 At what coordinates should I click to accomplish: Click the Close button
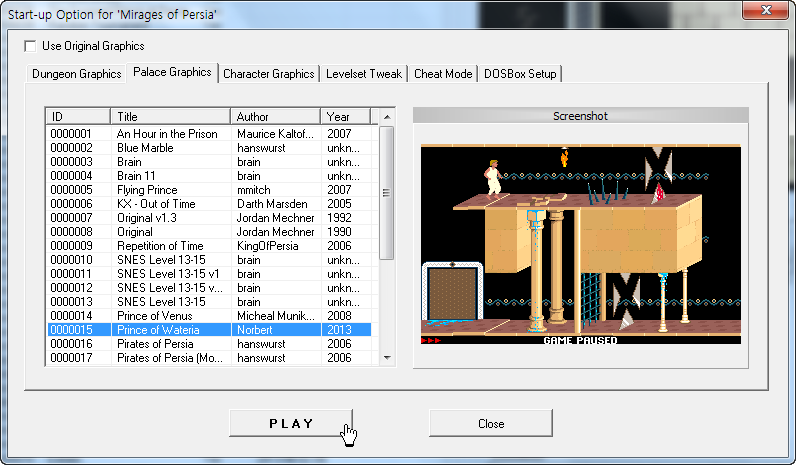[491, 423]
